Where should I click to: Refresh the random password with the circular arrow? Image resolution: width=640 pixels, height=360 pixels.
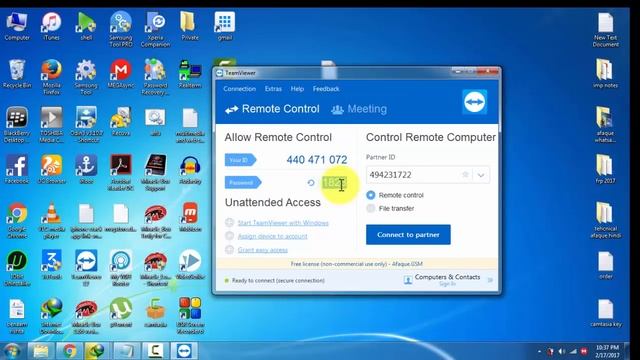[x=311, y=182]
